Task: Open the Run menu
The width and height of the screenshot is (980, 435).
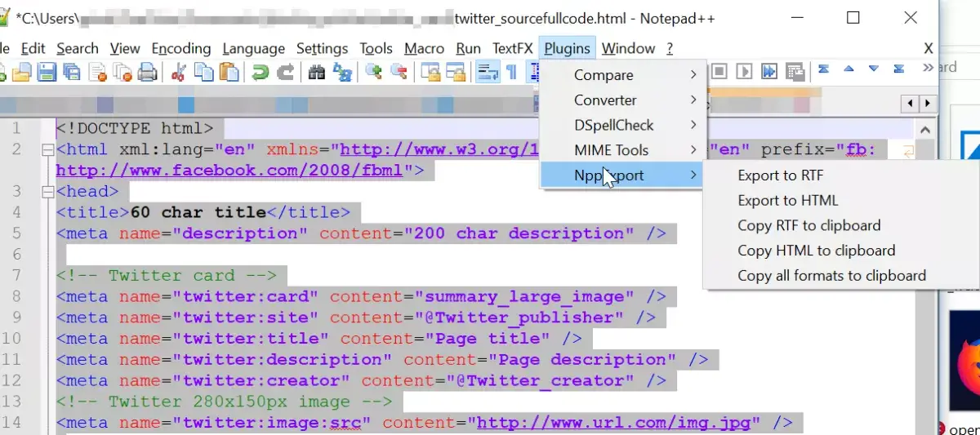Action: 469,48
